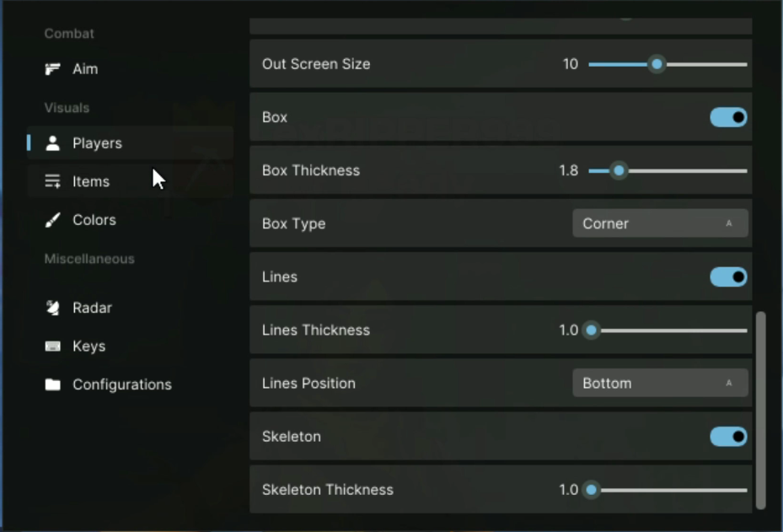The width and height of the screenshot is (783, 532).
Task: Click the Box Thickness slider handle
Action: (x=619, y=171)
